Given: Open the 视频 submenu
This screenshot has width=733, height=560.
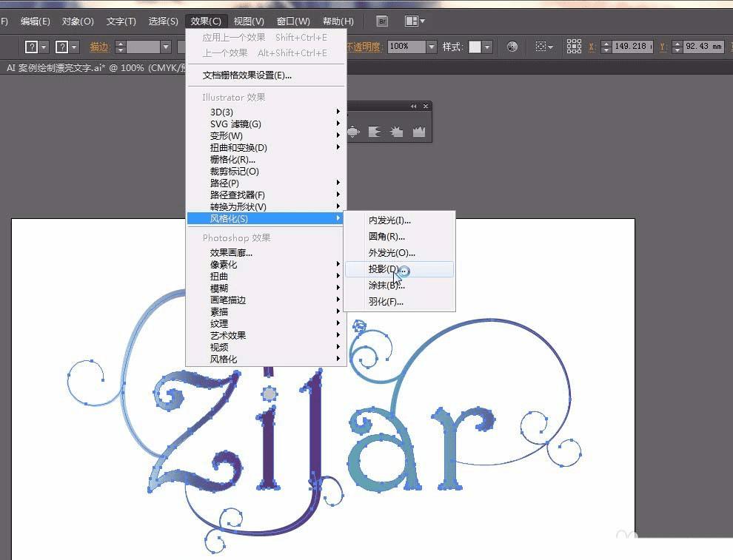Looking at the screenshot, I should (x=266, y=347).
